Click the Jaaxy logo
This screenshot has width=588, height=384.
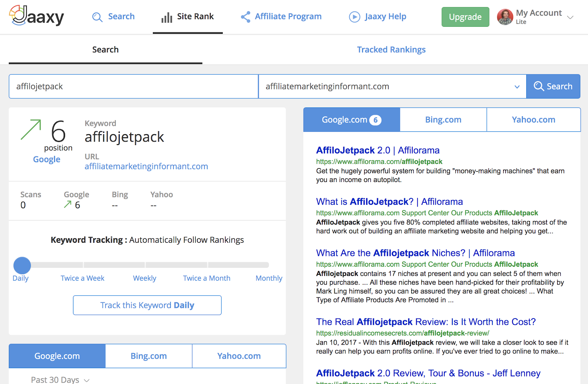click(x=36, y=15)
